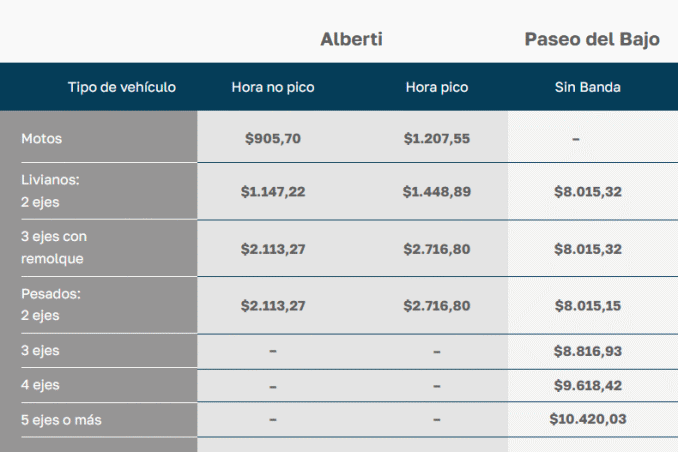Image resolution: width=678 pixels, height=452 pixels.
Task: Select the $1.448,89 peak-hour price
Action: [437, 190]
